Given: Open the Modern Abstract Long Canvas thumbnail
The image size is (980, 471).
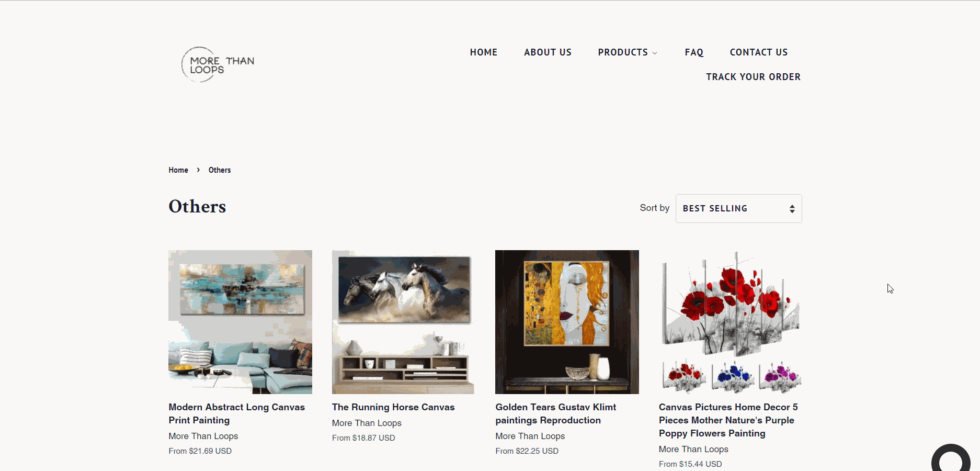Looking at the screenshot, I should [240, 322].
